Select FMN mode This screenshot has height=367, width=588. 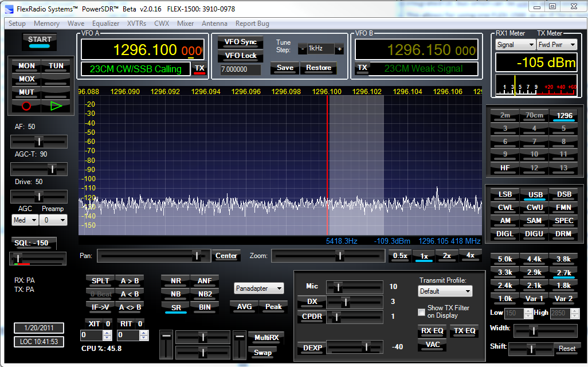tap(563, 208)
